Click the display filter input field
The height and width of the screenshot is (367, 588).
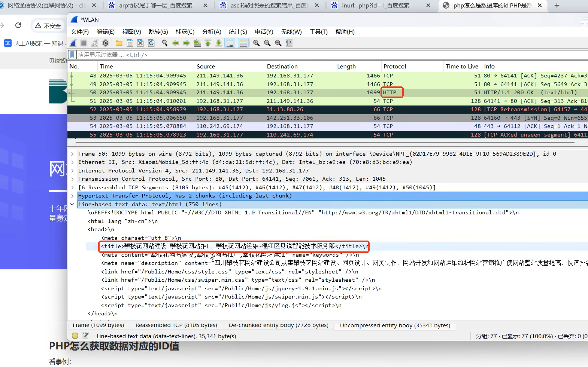pyautogui.click(x=331, y=55)
